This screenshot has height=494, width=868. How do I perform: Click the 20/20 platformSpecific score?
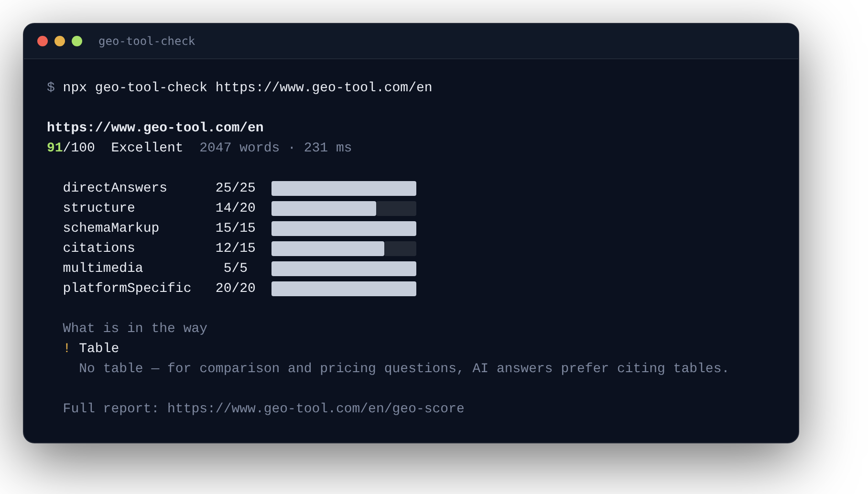point(236,288)
